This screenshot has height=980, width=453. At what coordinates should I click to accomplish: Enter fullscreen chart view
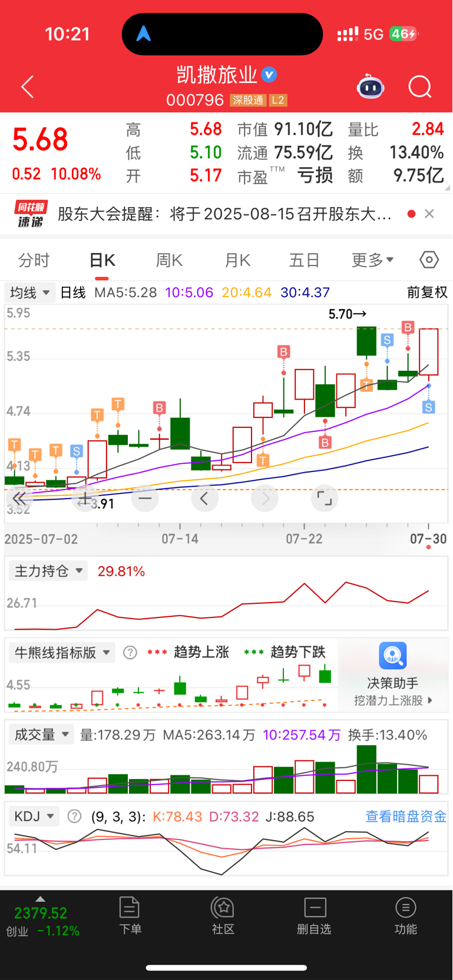pyautogui.click(x=324, y=499)
